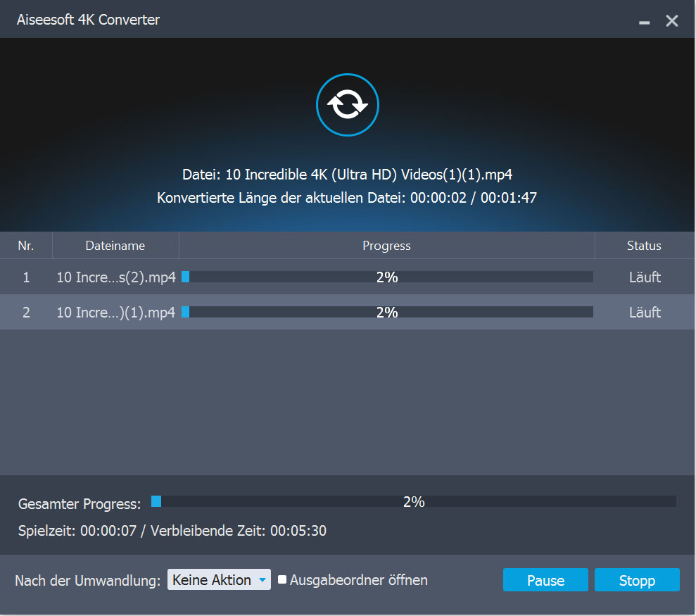Enable the Ausgabeordner öffnen checkbox

282,579
